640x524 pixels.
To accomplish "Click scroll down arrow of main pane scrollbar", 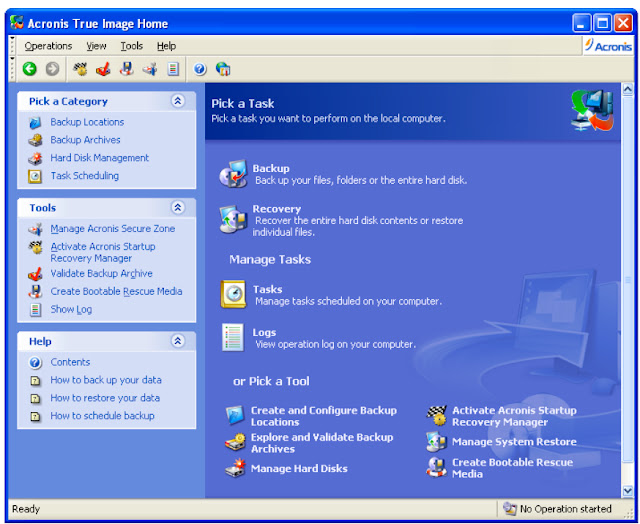I will point(627,491).
